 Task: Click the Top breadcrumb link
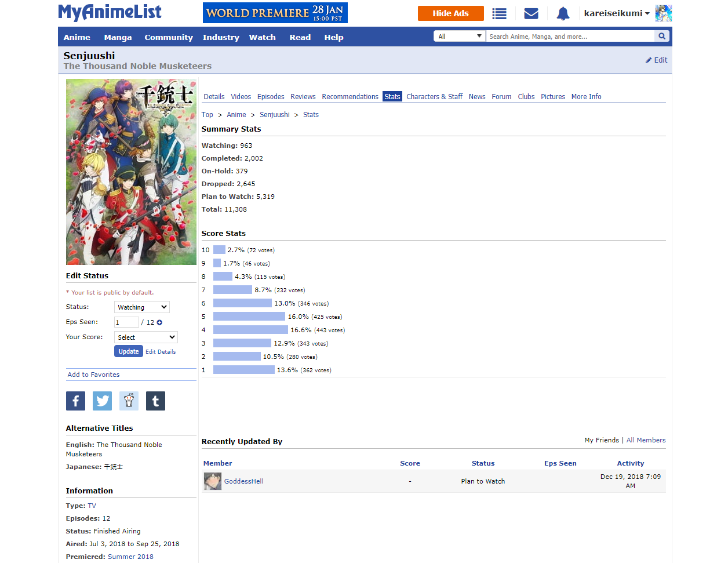208,115
